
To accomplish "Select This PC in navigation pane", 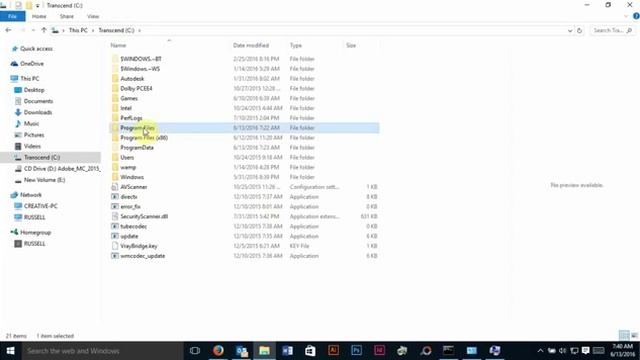I will pos(29,78).
